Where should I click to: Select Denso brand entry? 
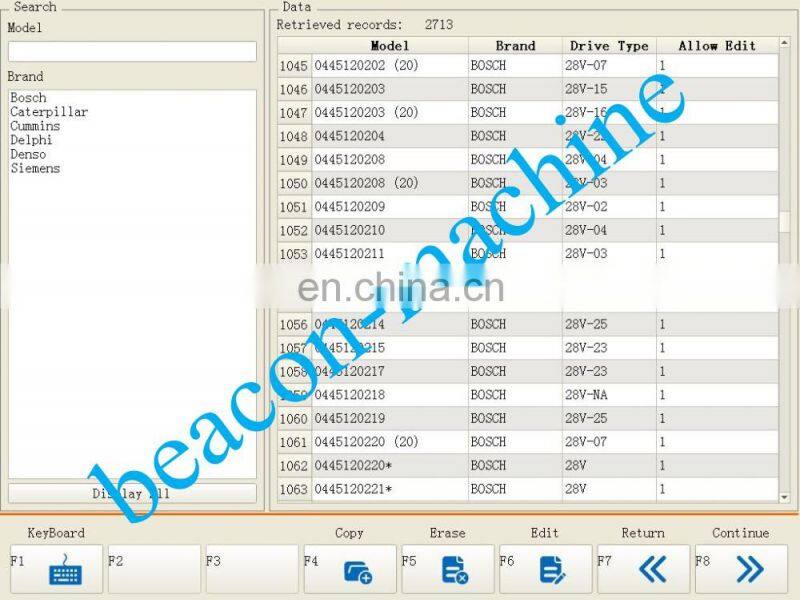29,154
